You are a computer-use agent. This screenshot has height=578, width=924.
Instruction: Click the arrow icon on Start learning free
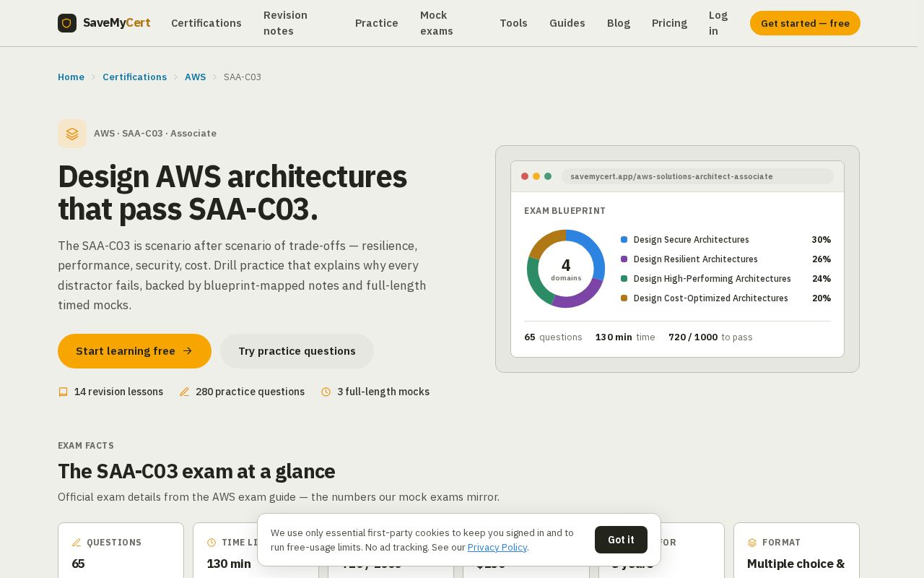(x=188, y=351)
